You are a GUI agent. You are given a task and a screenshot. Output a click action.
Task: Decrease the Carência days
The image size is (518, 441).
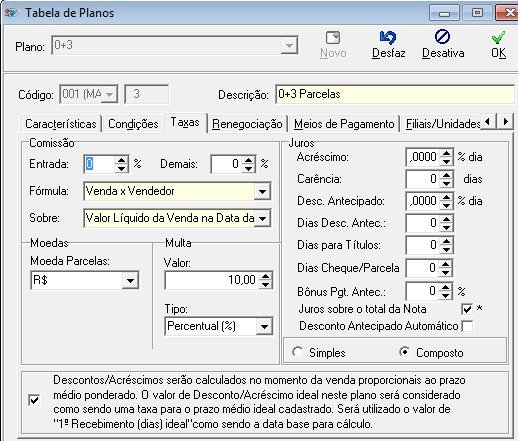click(x=446, y=183)
